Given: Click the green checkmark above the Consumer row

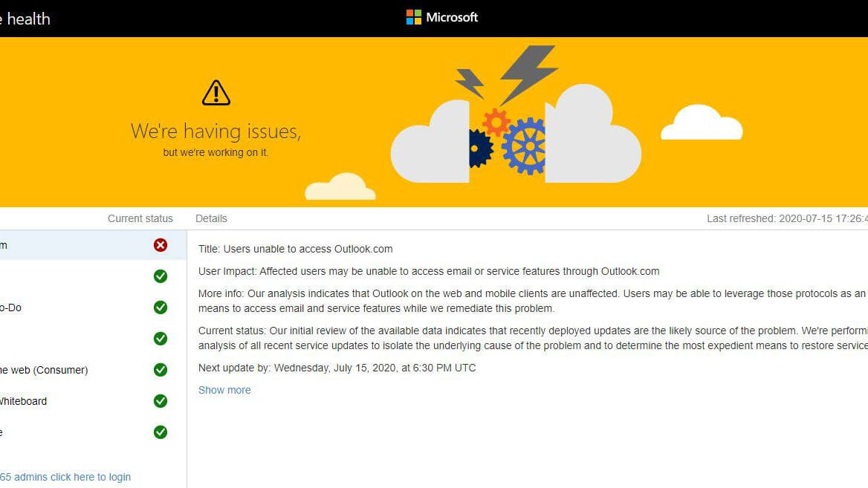Looking at the screenshot, I should pyautogui.click(x=161, y=339).
